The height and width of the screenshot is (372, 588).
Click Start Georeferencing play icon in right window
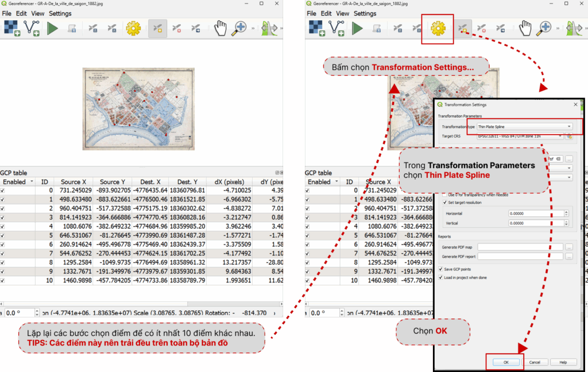[357, 29]
